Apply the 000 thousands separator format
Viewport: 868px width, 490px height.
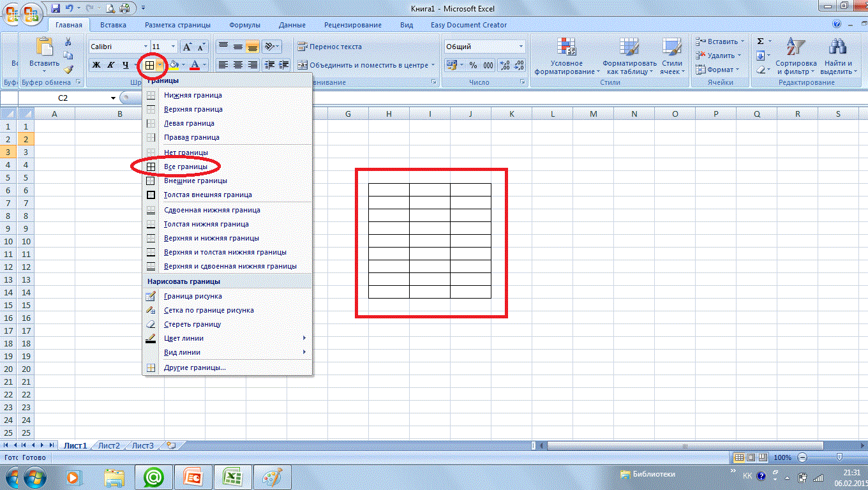(x=488, y=64)
